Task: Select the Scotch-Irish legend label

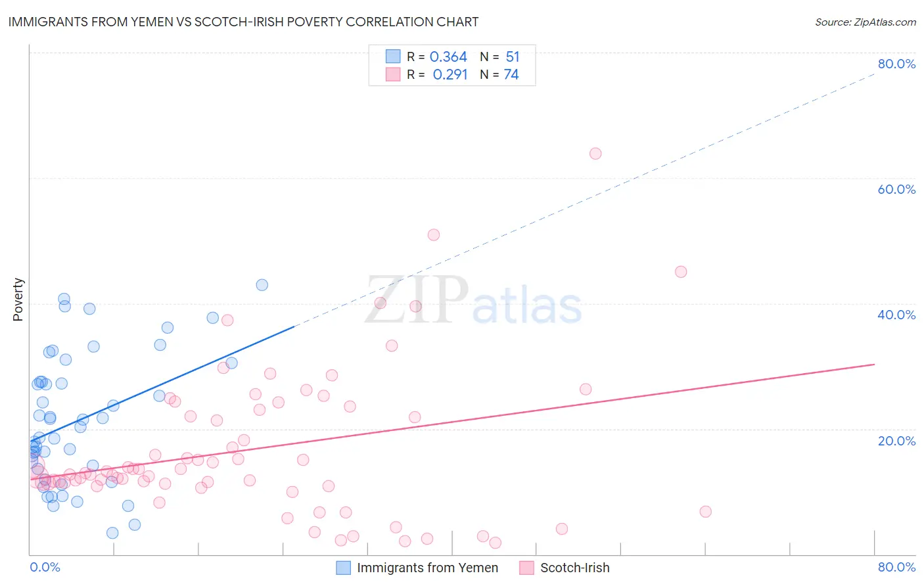Action: [x=575, y=568]
